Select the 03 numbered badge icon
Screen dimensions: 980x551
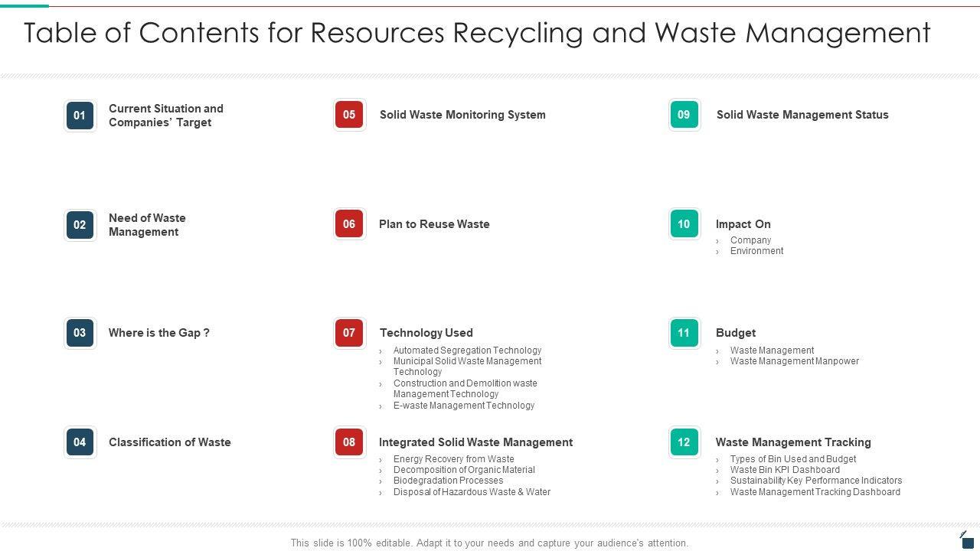click(80, 333)
